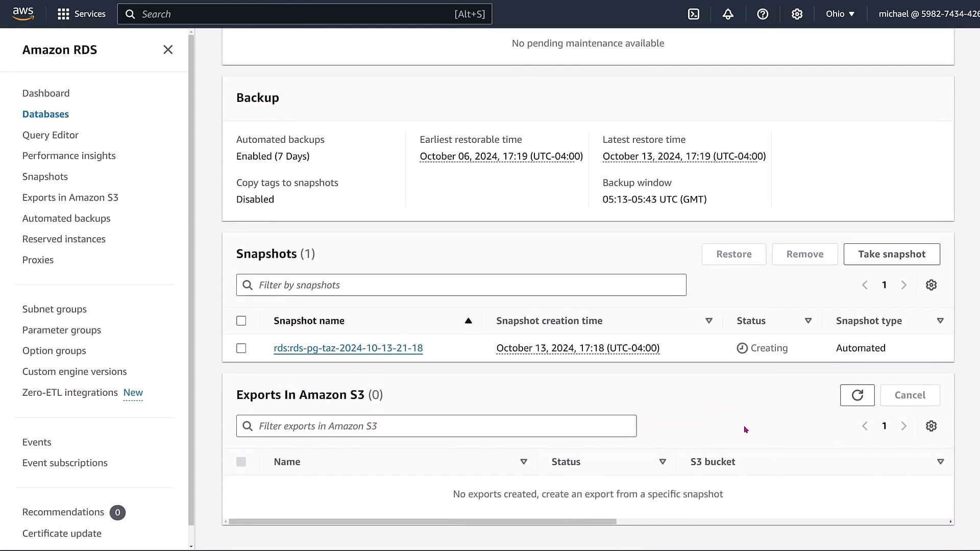The width and height of the screenshot is (980, 551).
Task: Select all snapshots header checkbox
Action: [241, 321]
